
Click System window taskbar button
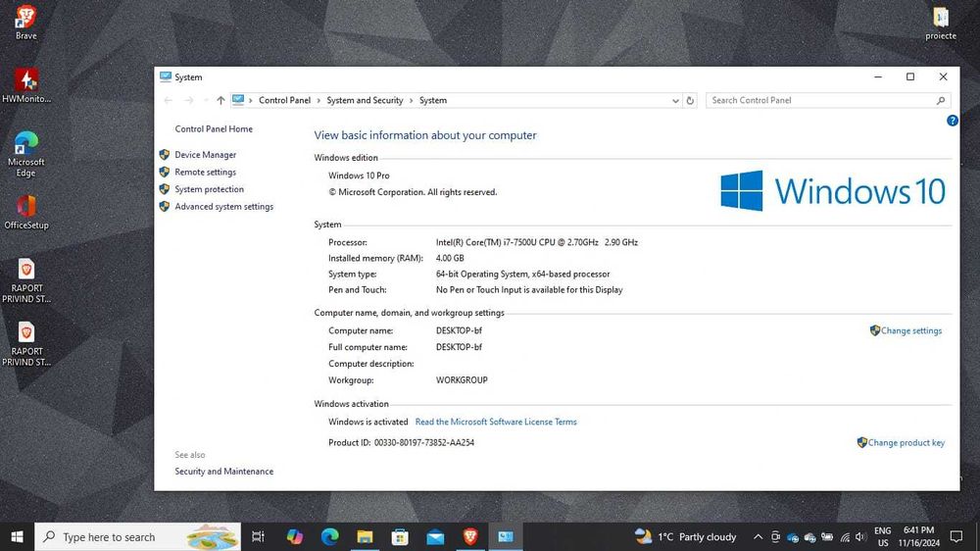point(506,536)
